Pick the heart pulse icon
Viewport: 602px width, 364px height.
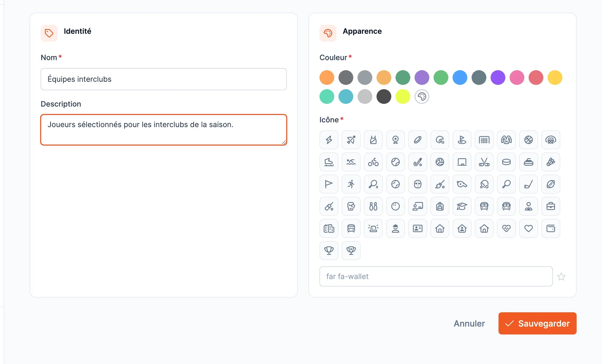click(x=506, y=228)
